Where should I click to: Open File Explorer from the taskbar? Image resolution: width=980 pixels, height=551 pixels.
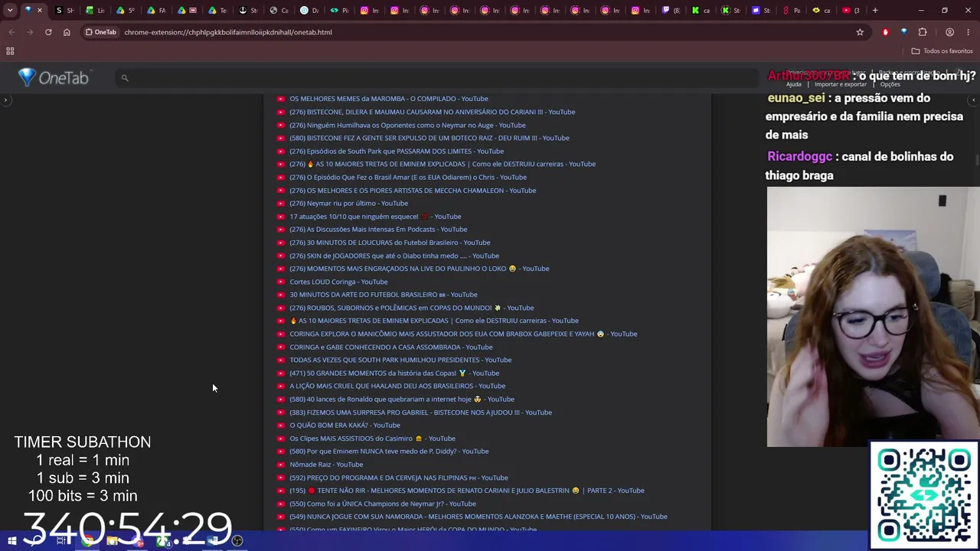point(113,541)
